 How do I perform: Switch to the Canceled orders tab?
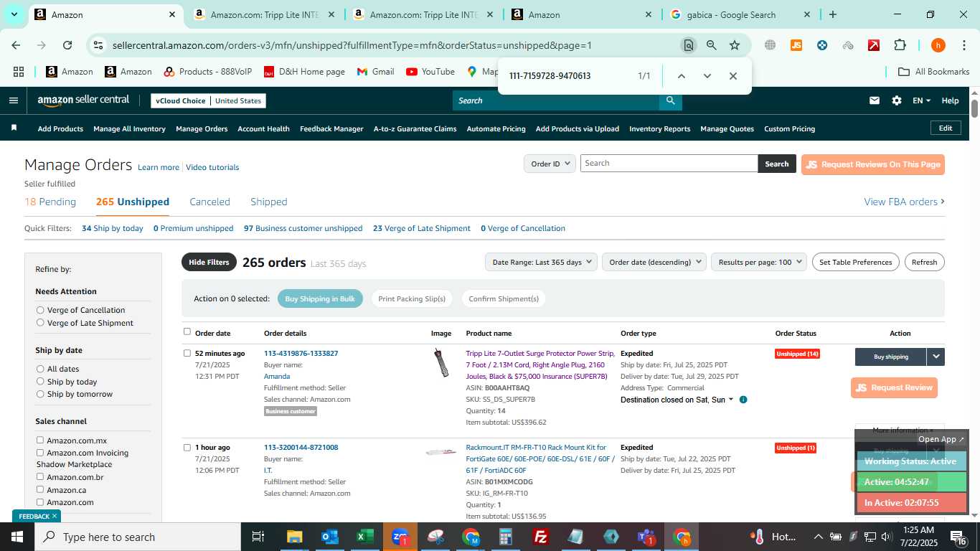[209, 202]
